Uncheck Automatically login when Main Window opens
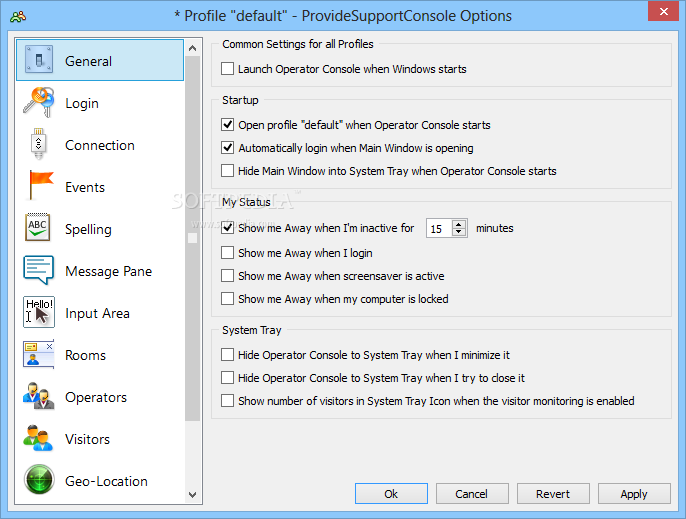Viewport: 686px width, 519px height. coord(227,147)
